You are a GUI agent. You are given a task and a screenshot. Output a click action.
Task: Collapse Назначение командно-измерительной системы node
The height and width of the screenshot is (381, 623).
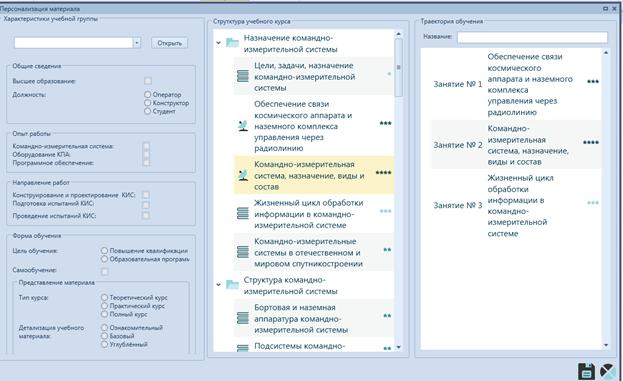click(218, 43)
